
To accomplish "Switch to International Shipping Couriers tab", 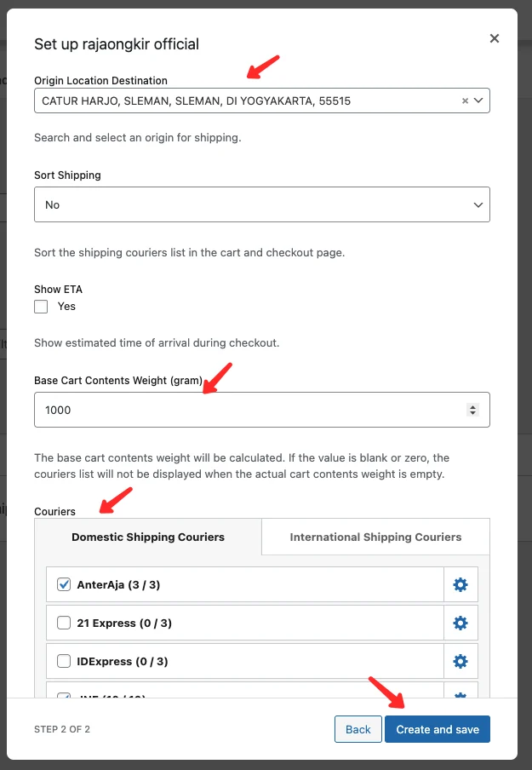I will (375, 537).
